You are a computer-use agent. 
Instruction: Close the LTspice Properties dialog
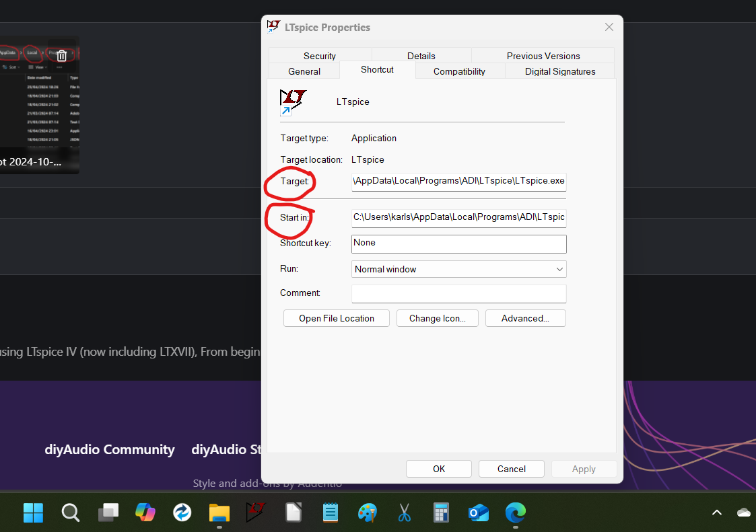pos(609,27)
